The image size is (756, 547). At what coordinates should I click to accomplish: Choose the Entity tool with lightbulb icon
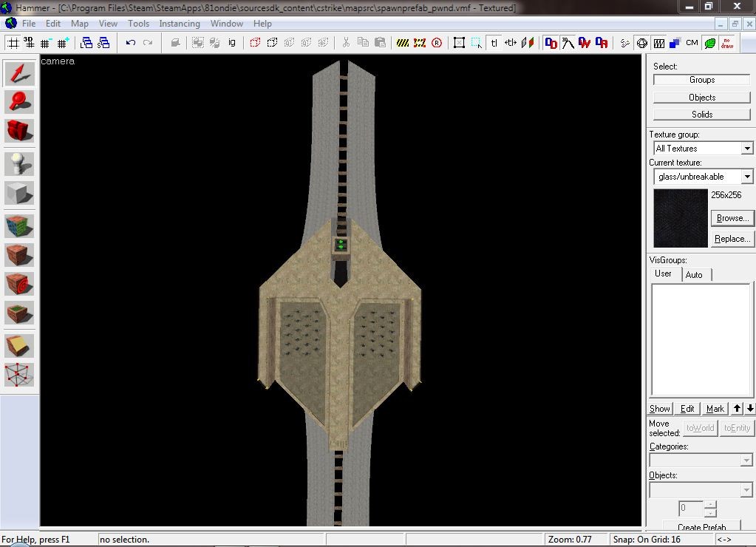coord(20,163)
